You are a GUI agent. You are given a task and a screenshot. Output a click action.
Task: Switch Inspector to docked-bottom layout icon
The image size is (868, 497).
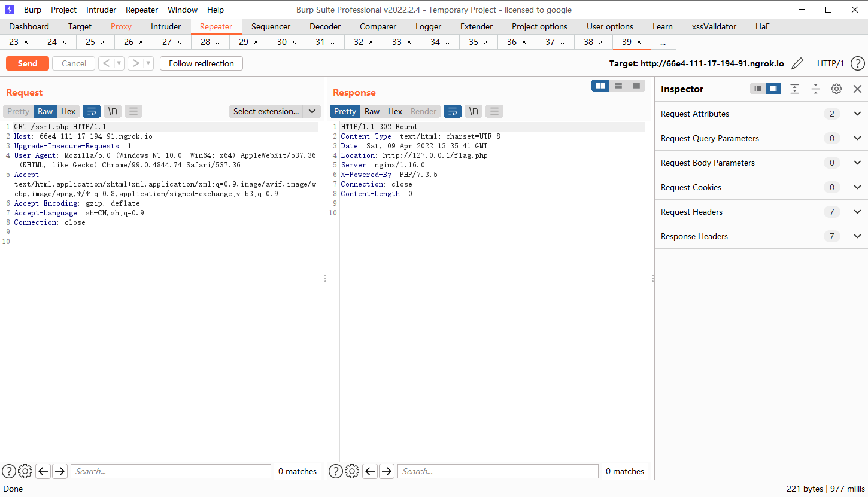click(x=758, y=89)
